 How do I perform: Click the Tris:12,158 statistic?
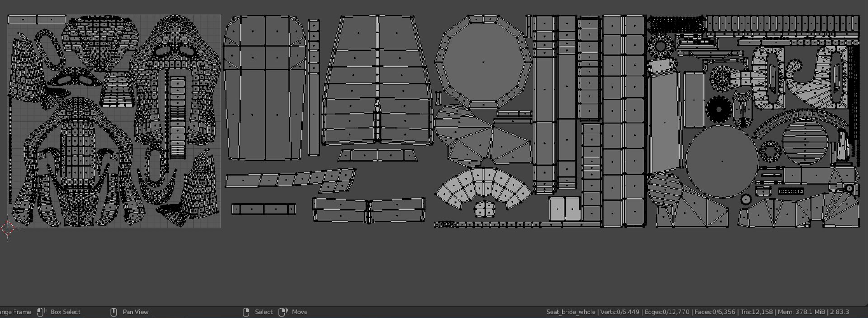757,312
